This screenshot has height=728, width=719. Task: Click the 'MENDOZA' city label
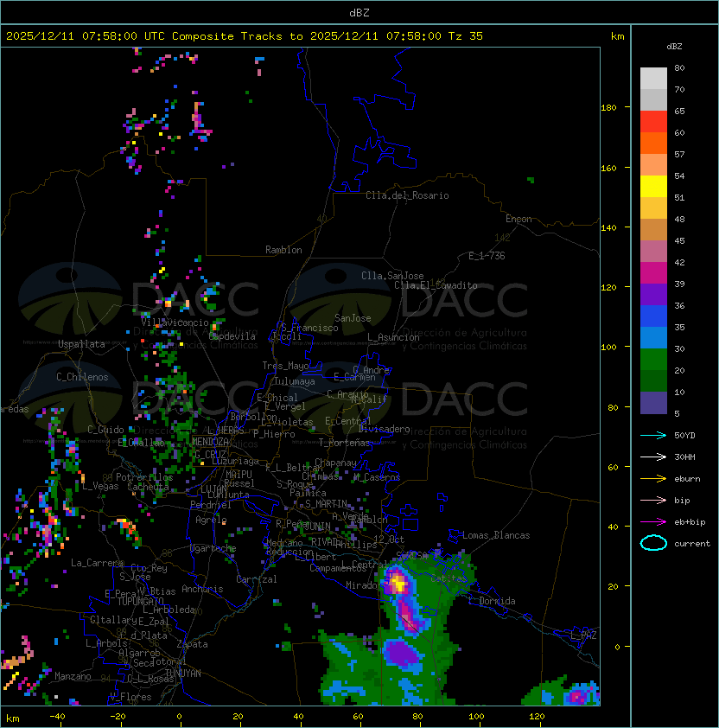(210, 441)
